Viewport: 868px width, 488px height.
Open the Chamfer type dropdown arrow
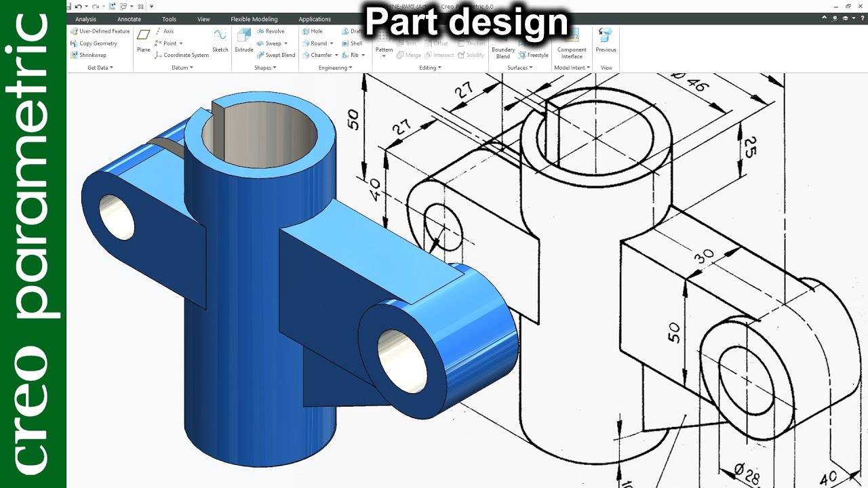click(336, 56)
